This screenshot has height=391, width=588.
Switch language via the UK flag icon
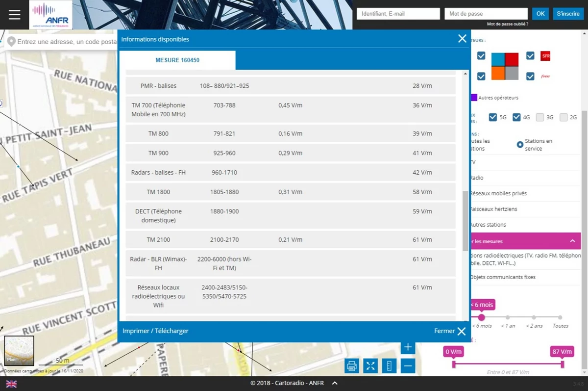coord(11,384)
